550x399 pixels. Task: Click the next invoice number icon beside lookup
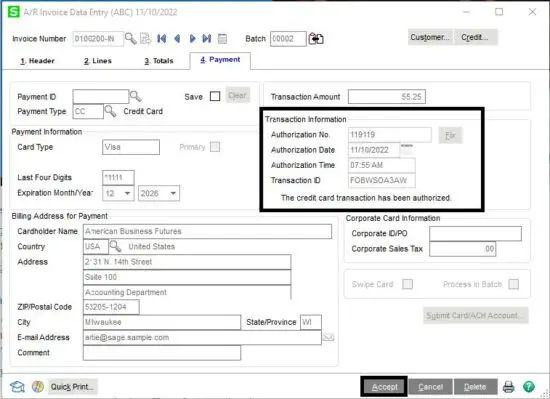(x=145, y=39)
